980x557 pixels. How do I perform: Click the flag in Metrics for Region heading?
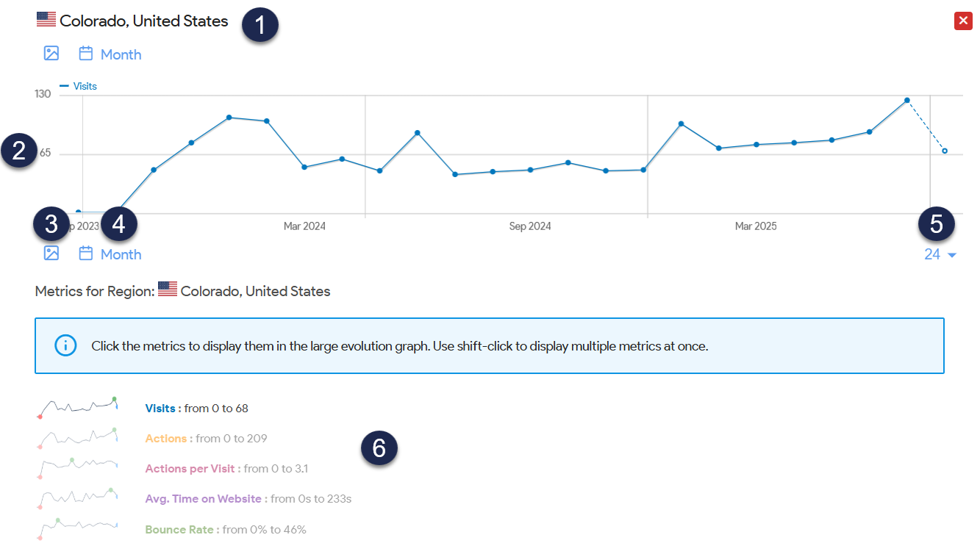click(168, 290)
